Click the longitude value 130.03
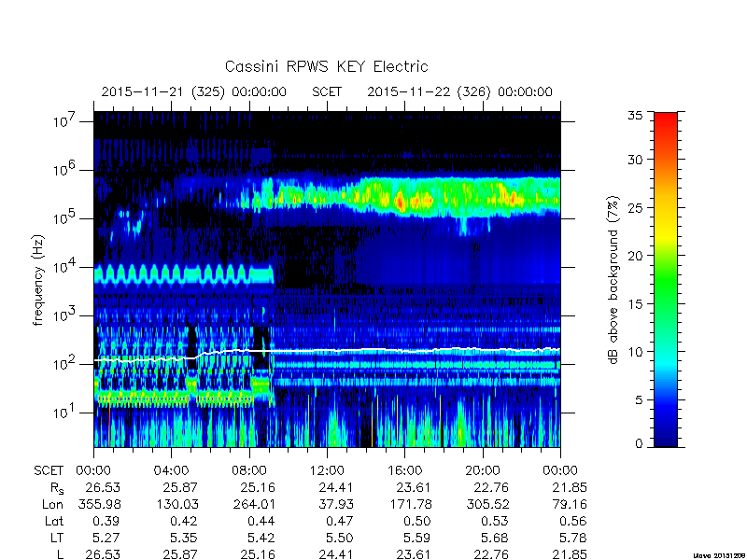This screenshot has width=747, height=560. [176, 504]
